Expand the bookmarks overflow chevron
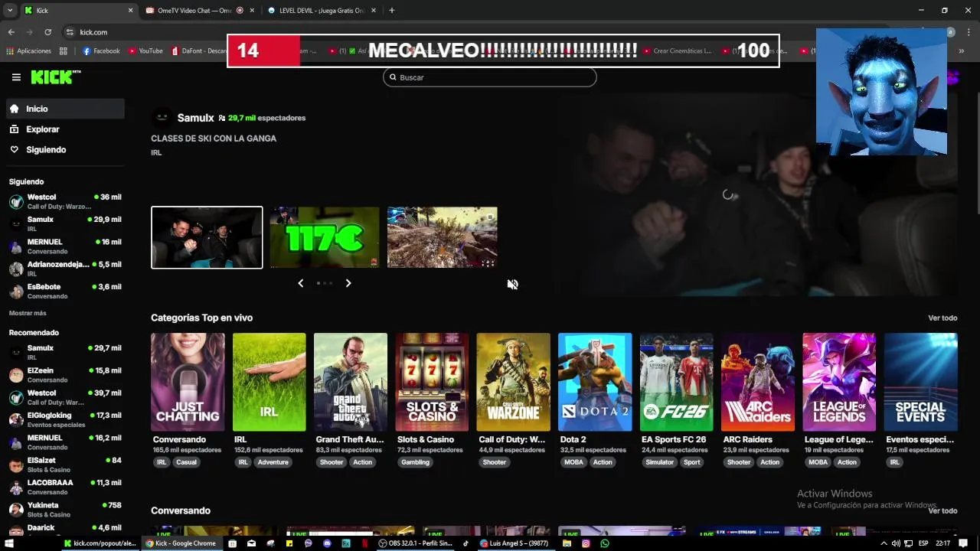 pyautogui.click(x=962, y=51)
